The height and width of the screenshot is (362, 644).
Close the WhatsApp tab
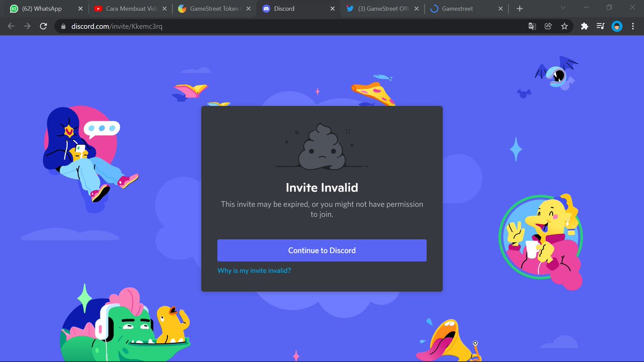(80, 9)
